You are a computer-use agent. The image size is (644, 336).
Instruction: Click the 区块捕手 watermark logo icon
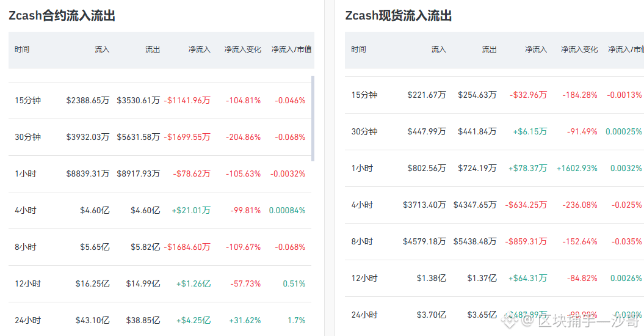click(509, 321)
